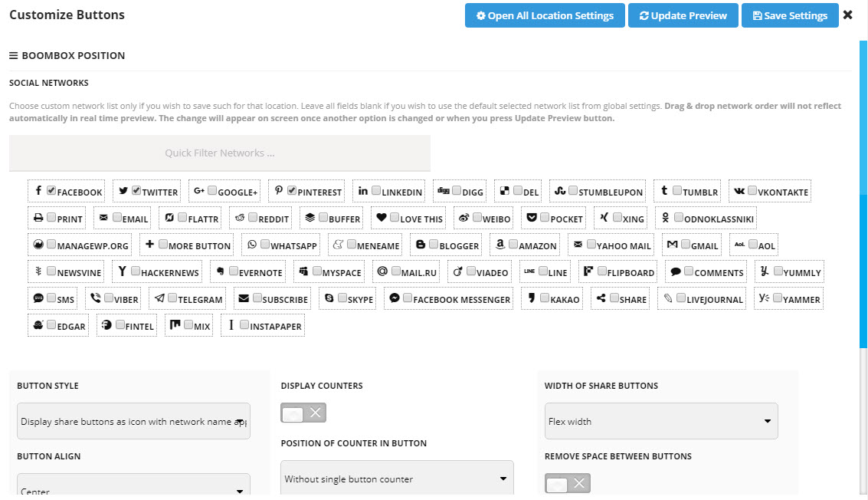Image resolution: width=868 pixels, height=500 pixels.
Task: Click the Edgar octopus icon
Action: pyautogui.click(x=38, y=325)
